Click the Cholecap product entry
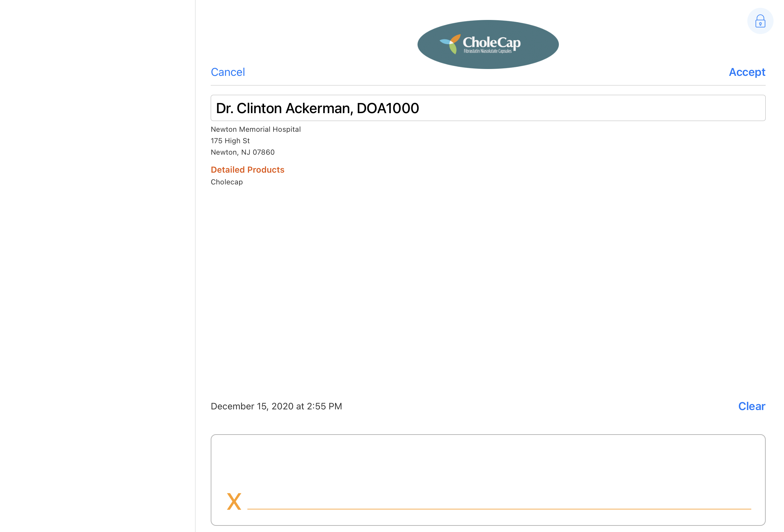Image resolution: width=784 pixels, height=532 pixels. coord(227,182)
